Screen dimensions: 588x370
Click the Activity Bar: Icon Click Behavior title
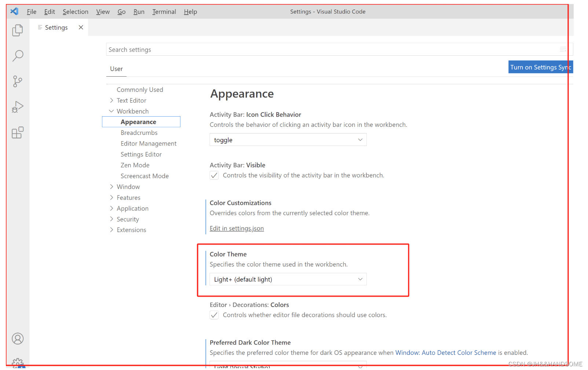point(255,115)
